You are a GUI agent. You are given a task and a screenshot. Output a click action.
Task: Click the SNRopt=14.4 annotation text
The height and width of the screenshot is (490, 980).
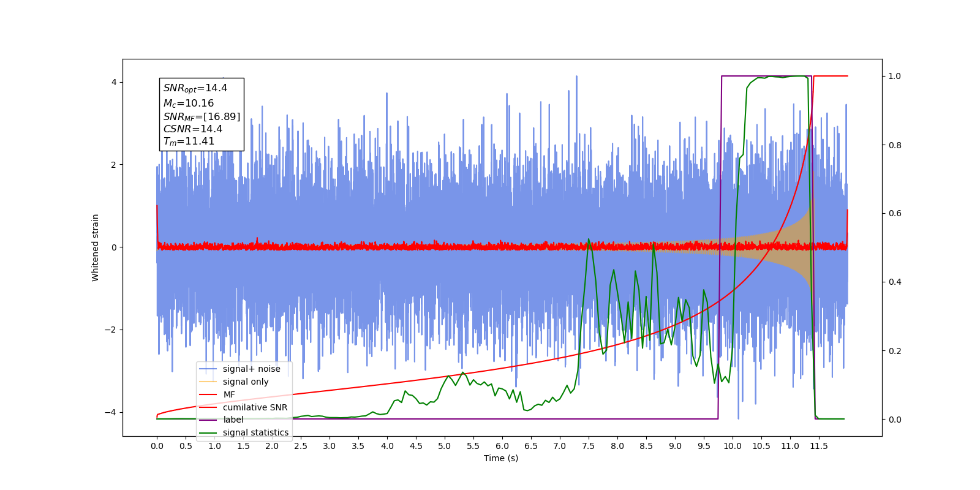[195, 88]
